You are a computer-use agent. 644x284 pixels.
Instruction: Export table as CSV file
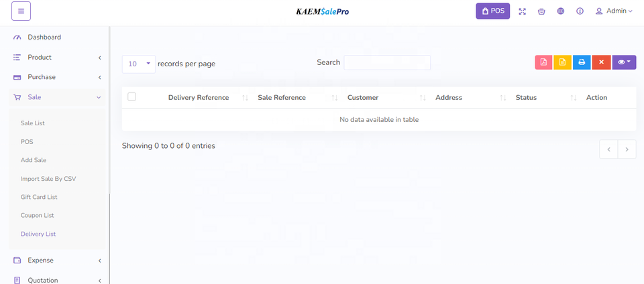(x=562, y=62)
